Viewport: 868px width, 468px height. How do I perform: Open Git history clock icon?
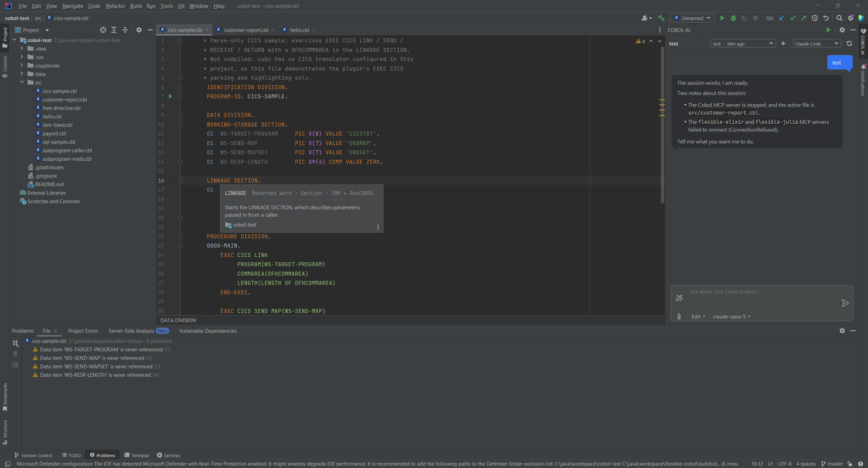coord(814,18)
